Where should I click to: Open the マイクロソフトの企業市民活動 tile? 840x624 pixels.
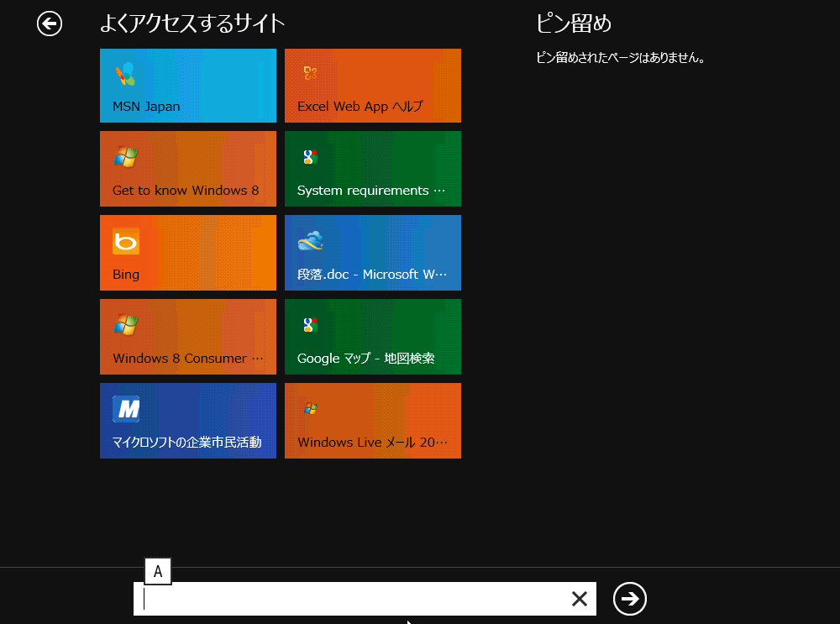(188, 421)
